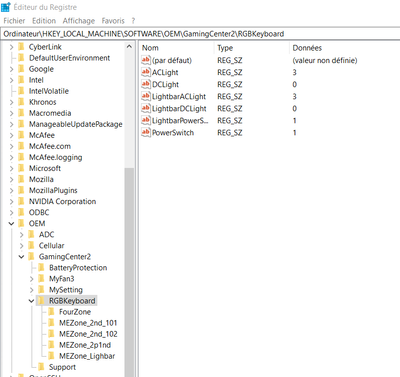
Task: Click the Registry Editor title bar icon
Action: pyautogui.click(x=6, y=7)
